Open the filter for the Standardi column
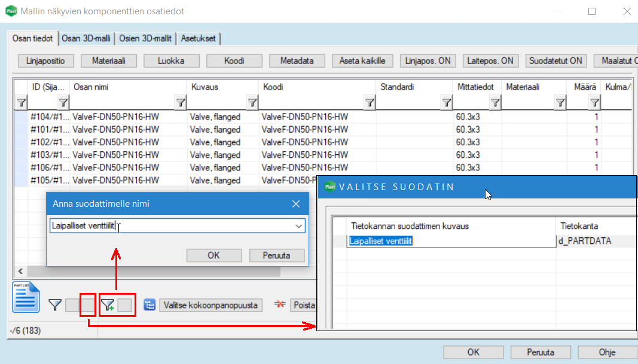Image resolution: width=638 pixels, height=364 pixels. pos(446,103)
